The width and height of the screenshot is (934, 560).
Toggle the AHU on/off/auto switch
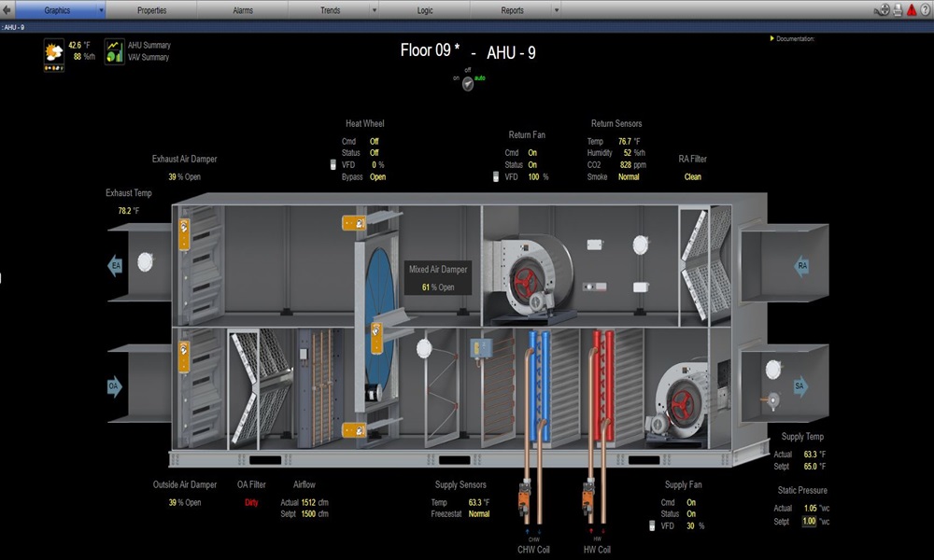tap(468, 84)
